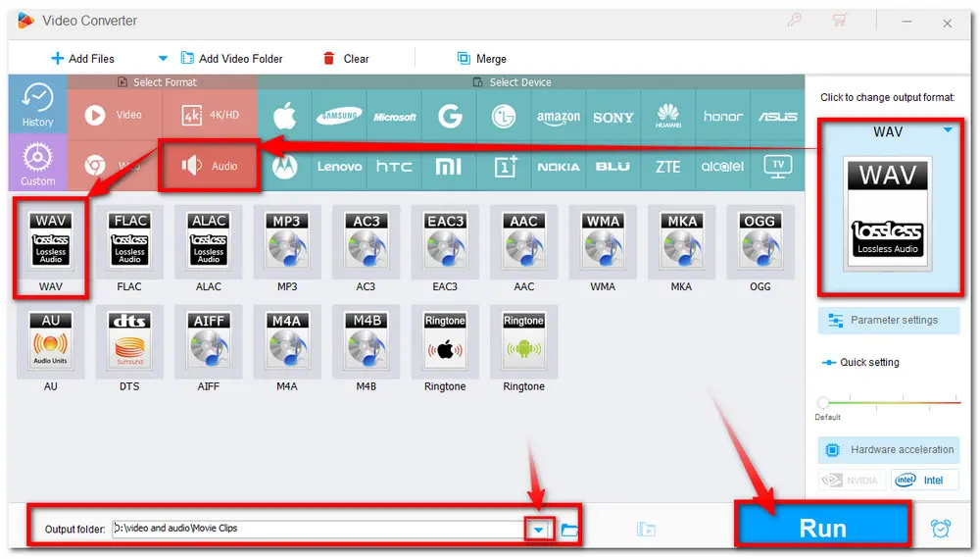This screenshot has height=559, width=980.
Task: Choose the FLAC lossless audio format
Action: 129,249
